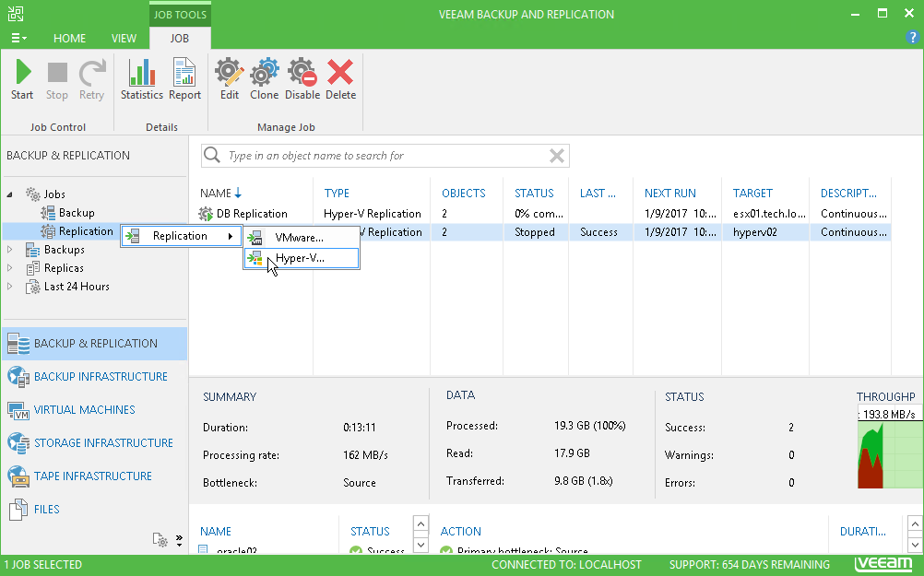Delete the selected job
Screen dimensions: 924x576
[340, 79]
